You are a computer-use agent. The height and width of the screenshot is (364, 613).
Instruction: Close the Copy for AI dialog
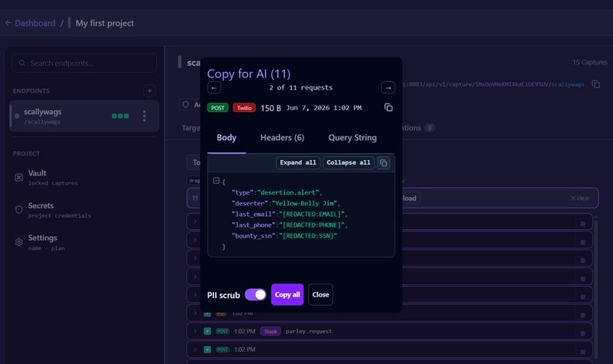pos(320,294)
